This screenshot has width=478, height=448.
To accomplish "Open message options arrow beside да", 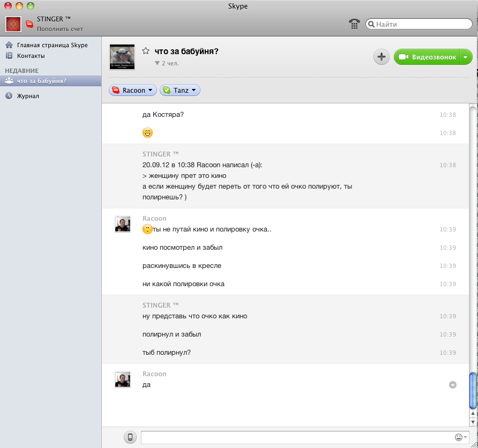I will coord(453,385).
